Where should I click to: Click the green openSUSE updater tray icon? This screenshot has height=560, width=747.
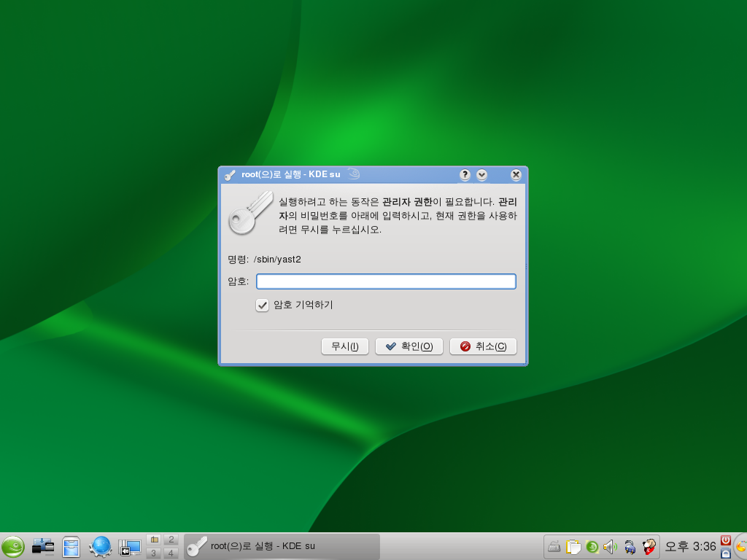click(592, 547)
